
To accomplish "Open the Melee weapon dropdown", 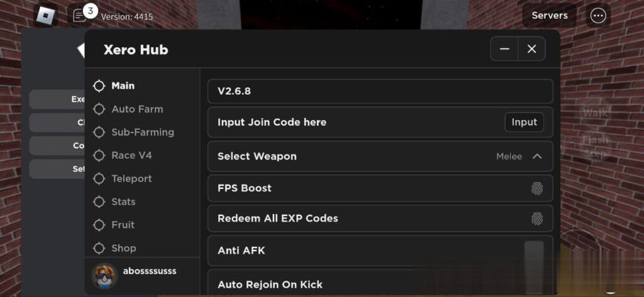I will point(509,156).
